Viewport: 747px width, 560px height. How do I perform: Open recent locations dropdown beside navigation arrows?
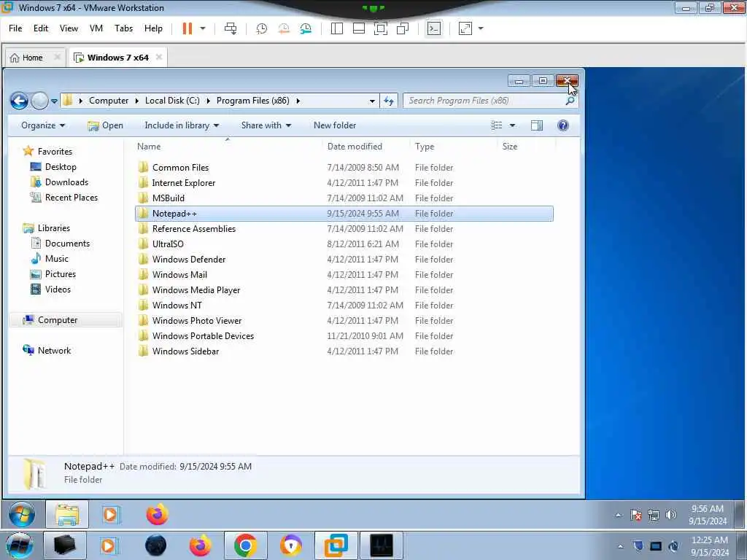pos(54,101)
